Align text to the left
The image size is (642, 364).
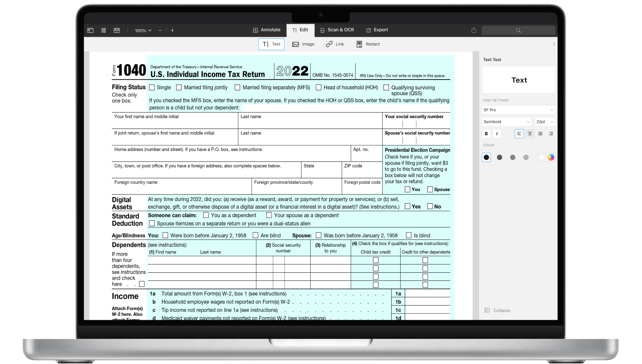519,133
